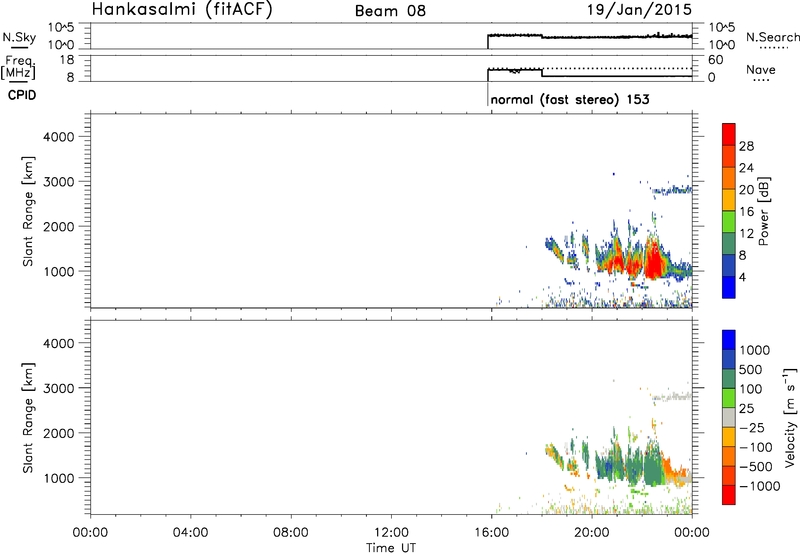Click the Beam 08 label

tap(390, 11)
